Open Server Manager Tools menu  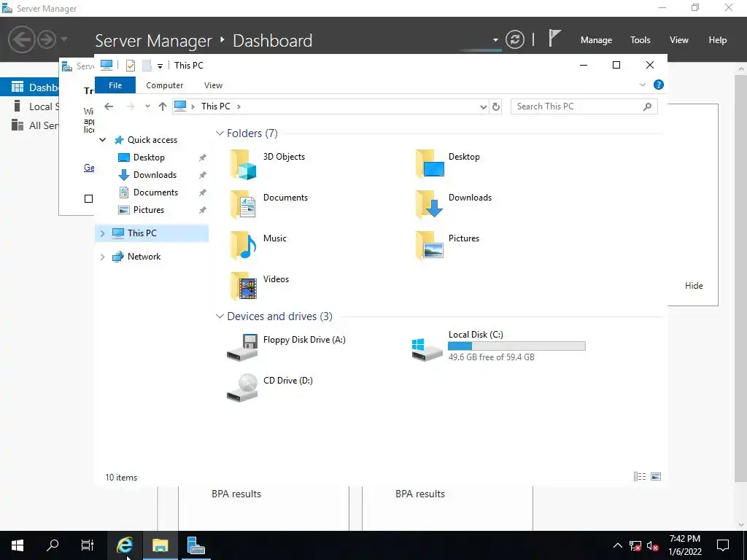640,40
